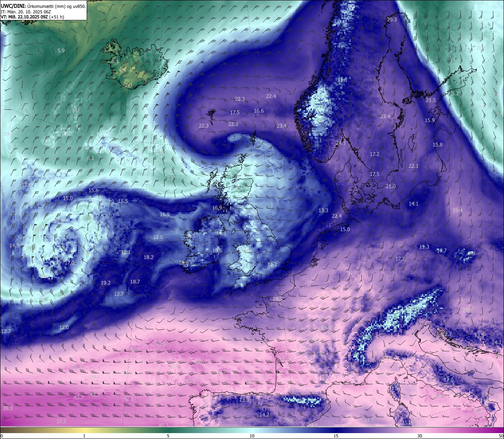Image resolution: width=504 pixels, height=439 pixels.
Task: Click the colour bar tick label '50'
Action: point(501,436)
